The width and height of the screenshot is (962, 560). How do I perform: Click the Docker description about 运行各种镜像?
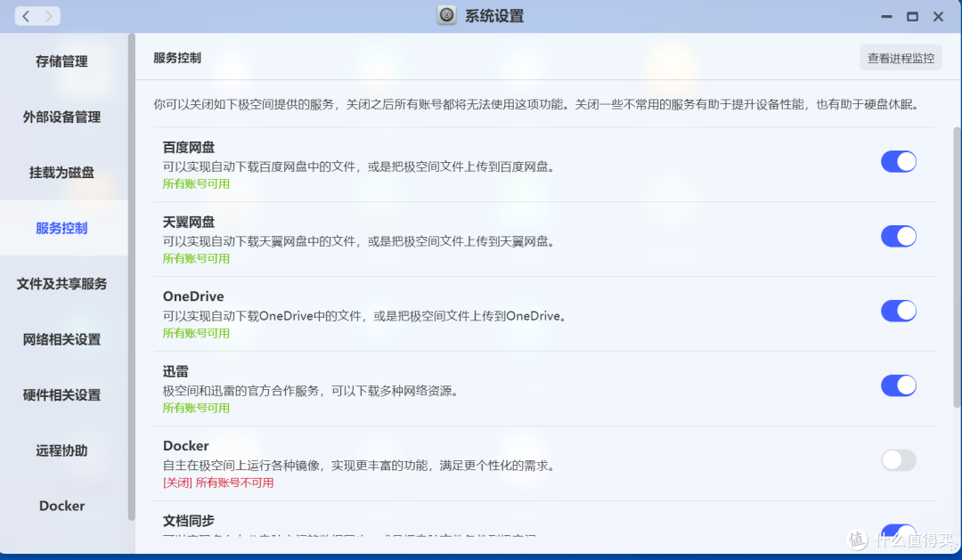[x=360, y=466]
